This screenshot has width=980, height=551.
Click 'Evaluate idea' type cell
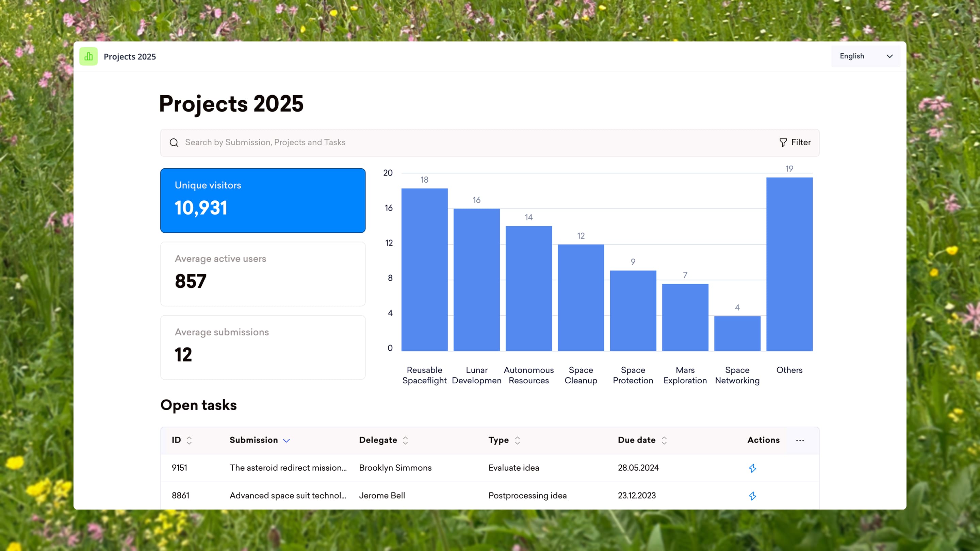513,468
